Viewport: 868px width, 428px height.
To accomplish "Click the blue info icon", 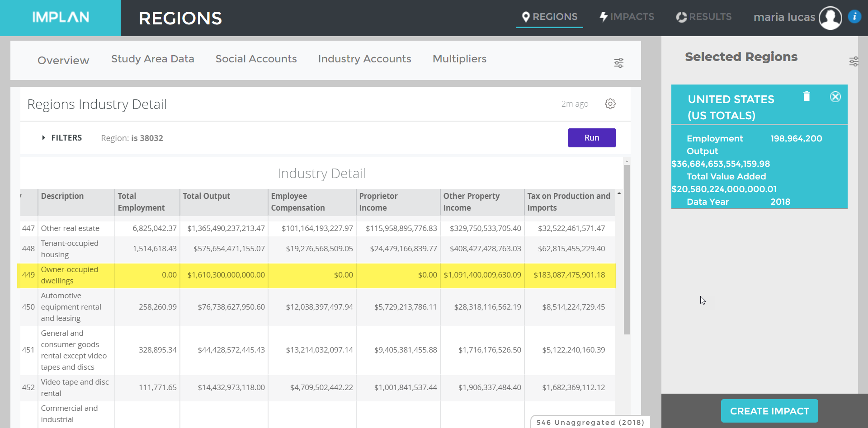I will click(x=854, y=17).
